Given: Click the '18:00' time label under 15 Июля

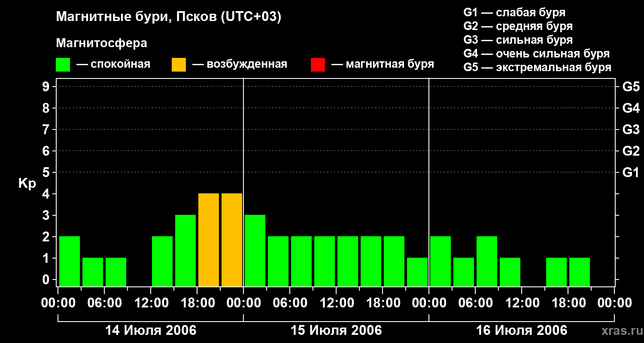Looking at the screenshot, I should click(383, 303).
